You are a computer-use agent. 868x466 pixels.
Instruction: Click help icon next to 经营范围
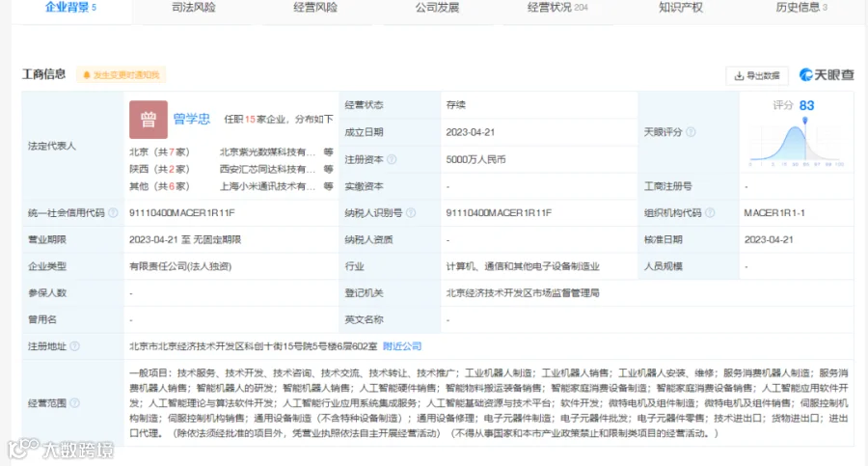tap(74, 403)
